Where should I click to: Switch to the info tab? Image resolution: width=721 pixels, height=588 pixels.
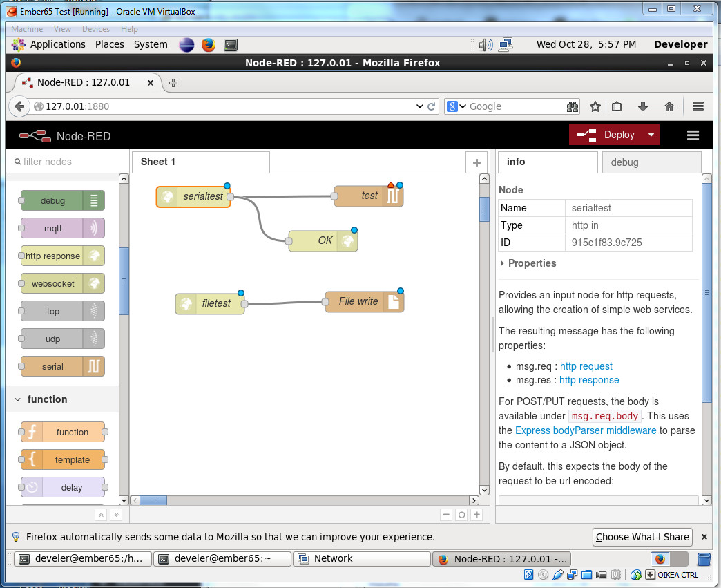point(548,162)
